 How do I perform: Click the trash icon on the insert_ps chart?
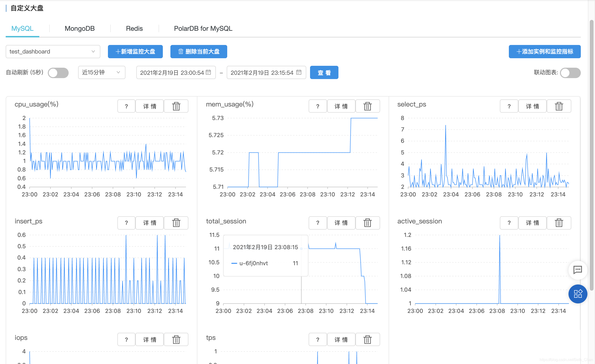[x=176, y=223]
